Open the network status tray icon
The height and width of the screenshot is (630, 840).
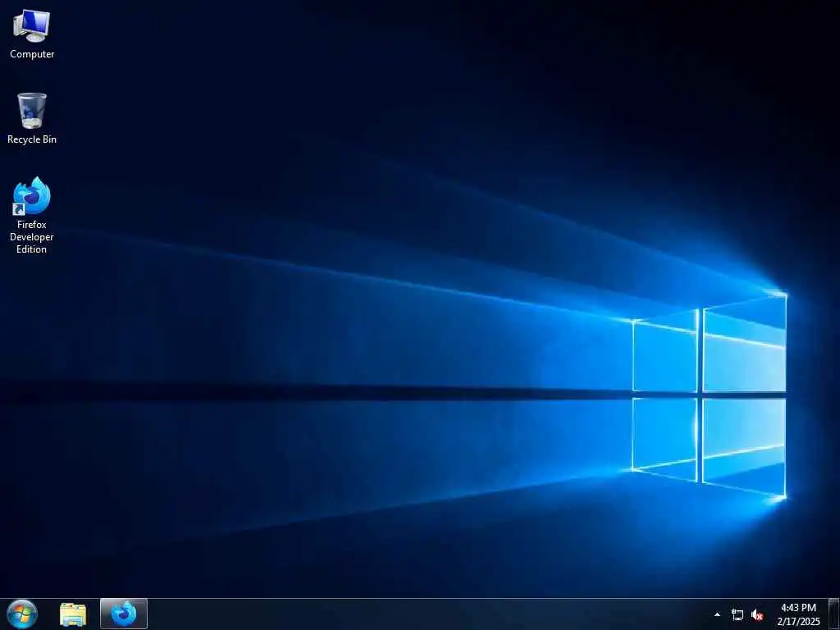tap(737, 615)
